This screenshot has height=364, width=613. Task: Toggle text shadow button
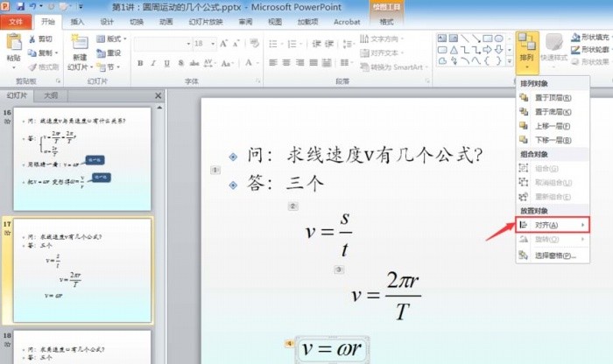(x=180, y=63)
